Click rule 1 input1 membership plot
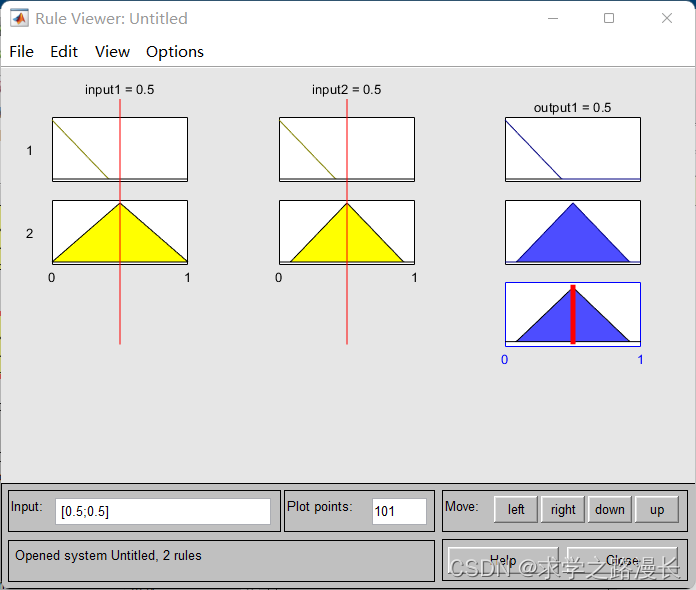Image resolution: width=696 pixels, height=590 pixels. tap(120, 150)
